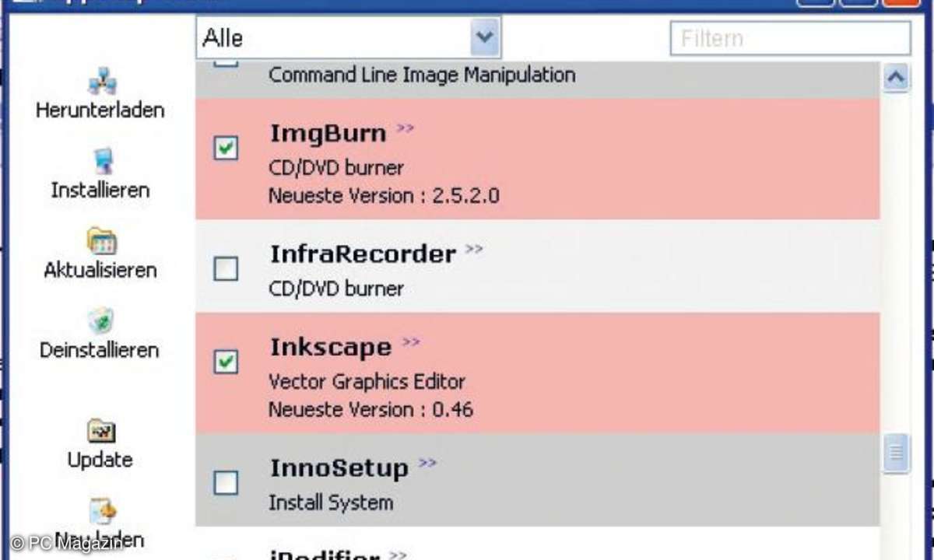934x560 pixels.
Task: Enable the InfraRecorder checkbox
Action: pos(226,269)
